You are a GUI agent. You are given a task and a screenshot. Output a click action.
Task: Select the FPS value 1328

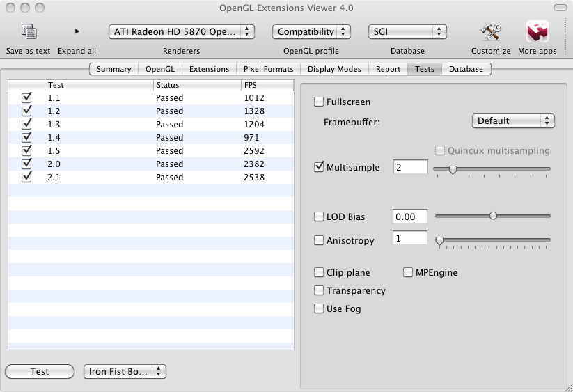(254, 111)
